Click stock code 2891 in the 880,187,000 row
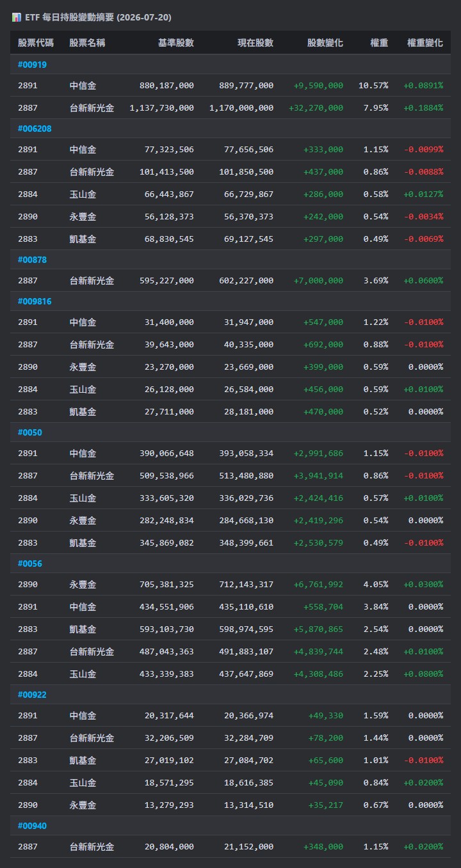Screen dimensions: 461x868 pos(28,85)
